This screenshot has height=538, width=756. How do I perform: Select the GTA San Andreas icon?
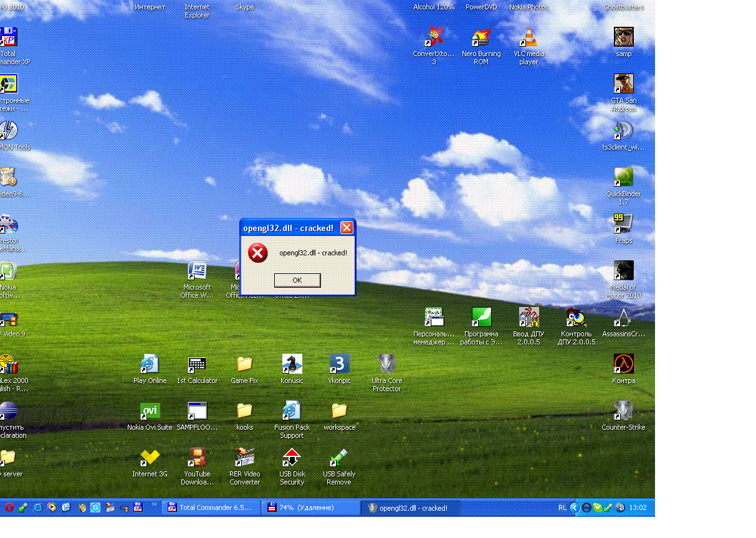click(x=623, y=93)
